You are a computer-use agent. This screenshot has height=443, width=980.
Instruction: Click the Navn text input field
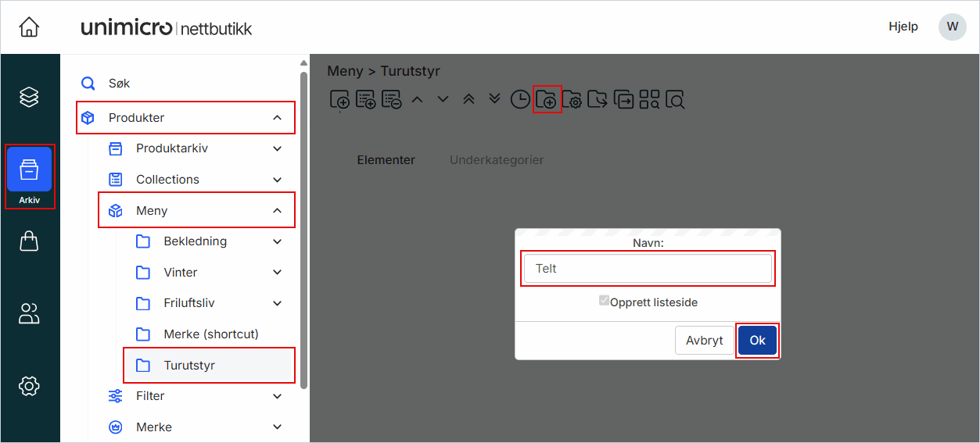[648, 269]
